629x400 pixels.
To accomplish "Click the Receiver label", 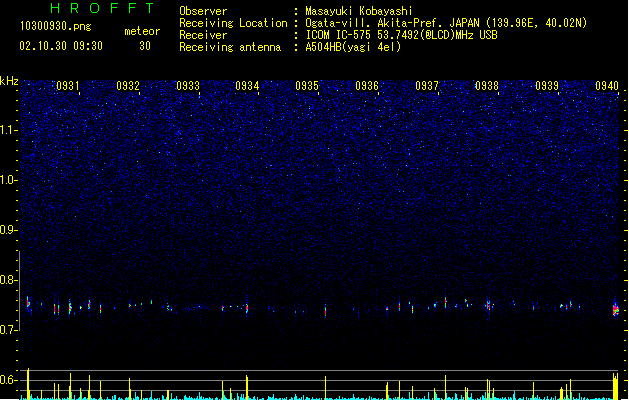I will point(203,35).
